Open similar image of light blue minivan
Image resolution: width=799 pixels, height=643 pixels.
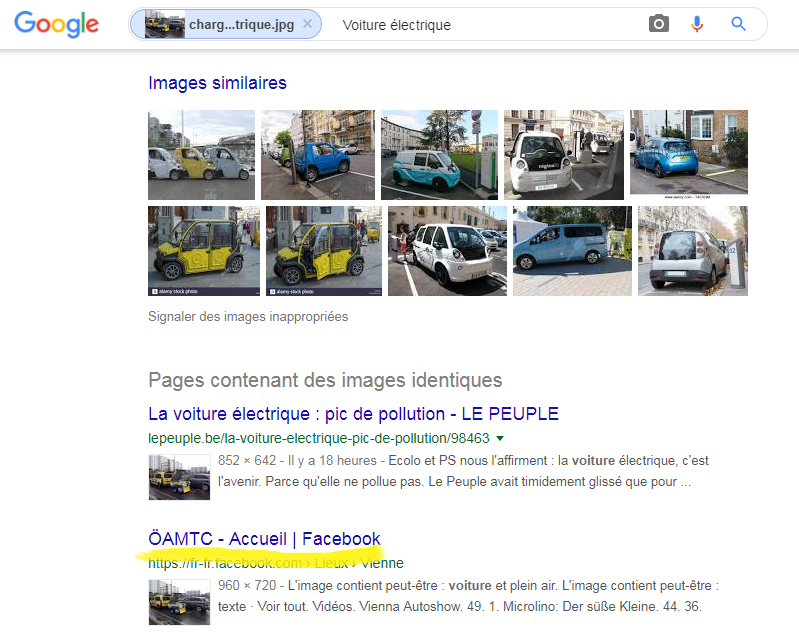pyautogui.click(x=572, y=251)
